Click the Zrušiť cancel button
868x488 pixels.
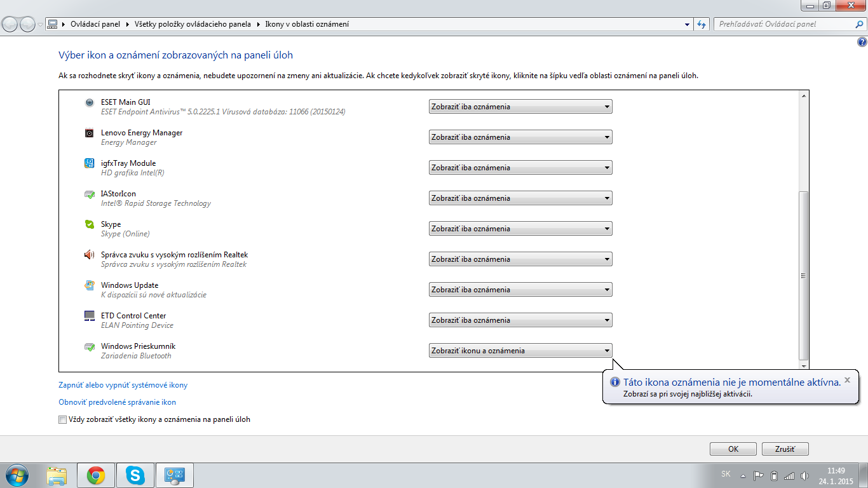tap(785, 449)
